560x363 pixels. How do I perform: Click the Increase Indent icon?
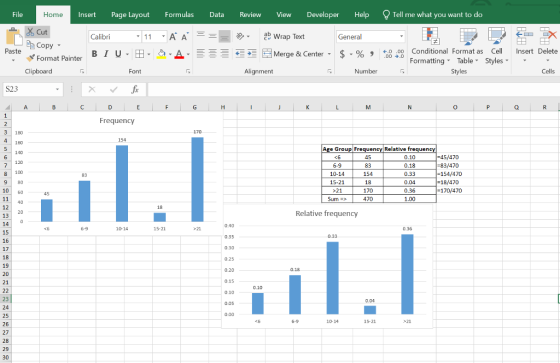coord(252,54)
